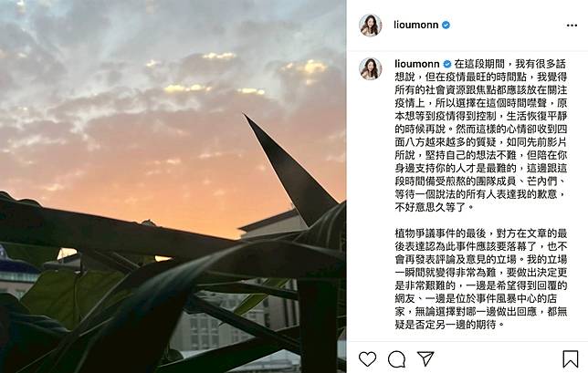This screenshot has width=588, height=373.
Task: Select the caption paragraph starting 在這段期間
Action: tap(481, 135)
